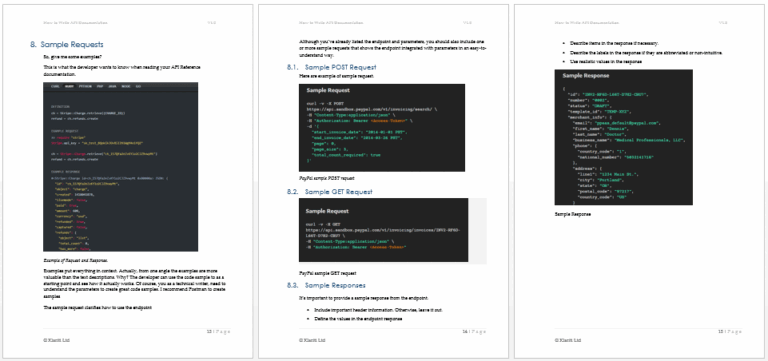Click the '8.1. Sample POST Request' heading
The width and height of the screenshot is (768, 361).
coord(332,67)
